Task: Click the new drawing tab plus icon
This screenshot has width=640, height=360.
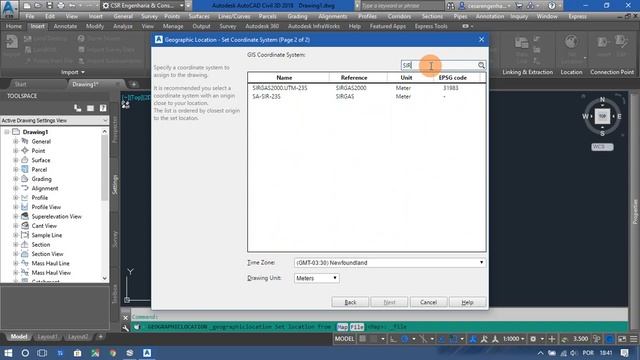Action: (133, 84)
